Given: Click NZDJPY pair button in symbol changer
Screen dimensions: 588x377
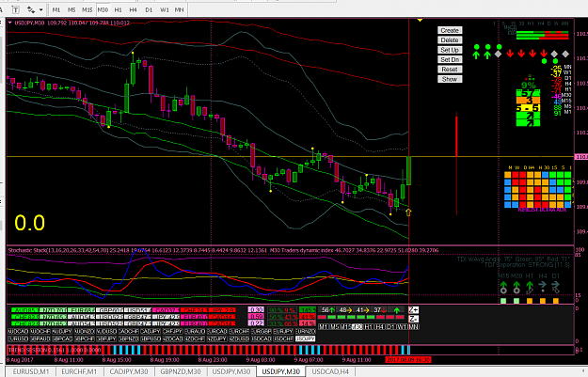Looking at the screenshot, I should [x=216, y=338].
